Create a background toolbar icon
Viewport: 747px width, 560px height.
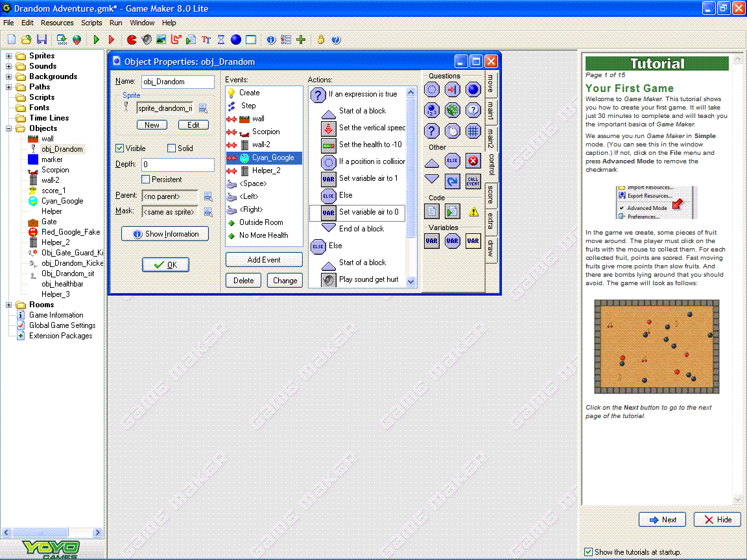(x=161, y=40)
